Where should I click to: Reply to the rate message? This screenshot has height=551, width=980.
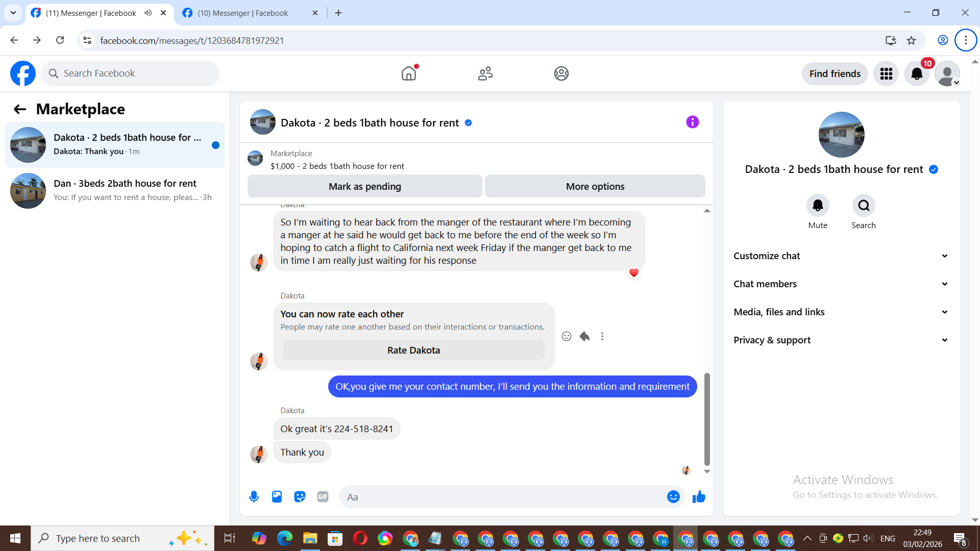[x=584, y=336]
